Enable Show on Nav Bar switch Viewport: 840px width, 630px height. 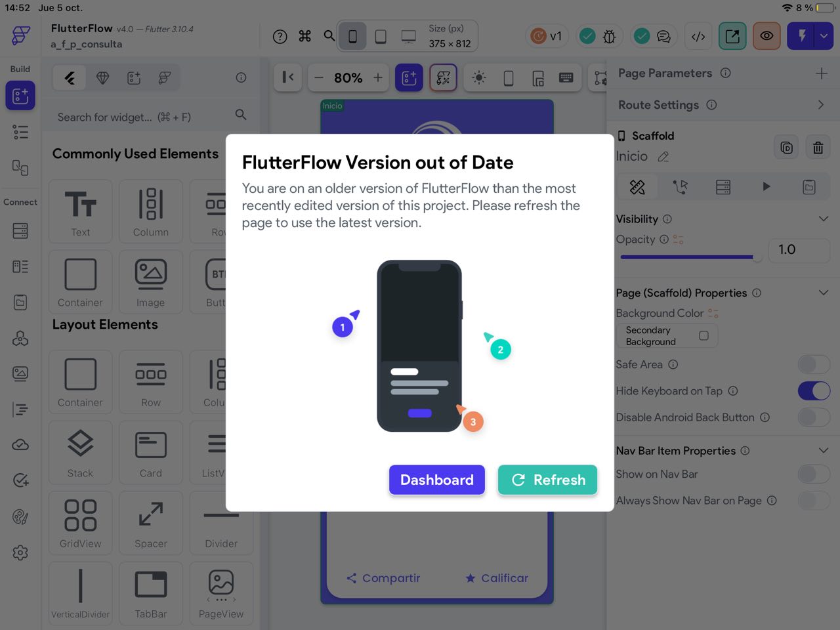[814, 474]
